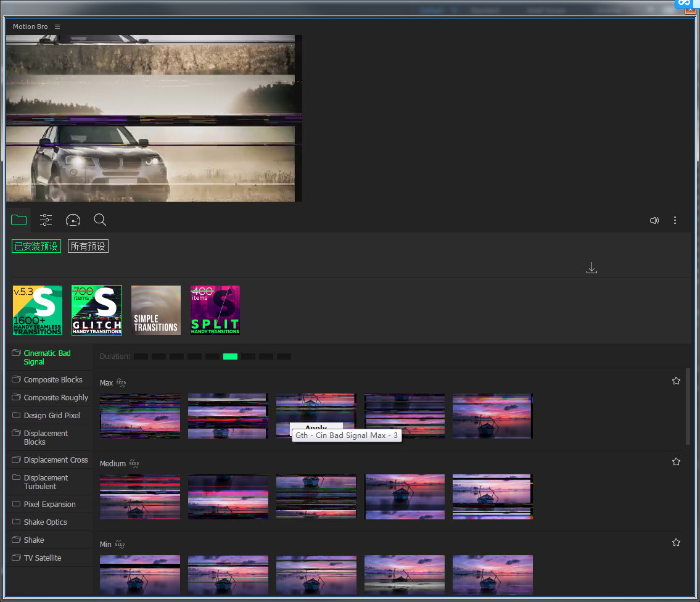Select the fifth Medium preset thumbnail

493,497
